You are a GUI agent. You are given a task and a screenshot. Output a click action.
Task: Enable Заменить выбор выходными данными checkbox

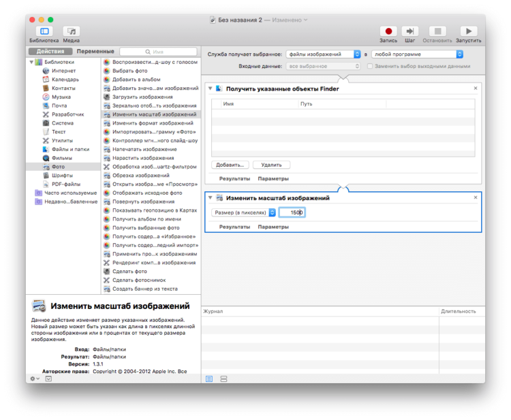coord(370,66)
